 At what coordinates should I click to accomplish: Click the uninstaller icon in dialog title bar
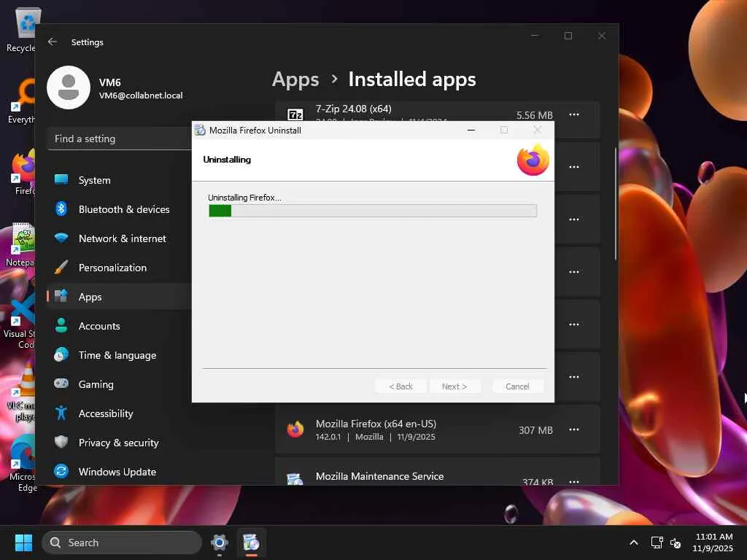coord(200,130)
